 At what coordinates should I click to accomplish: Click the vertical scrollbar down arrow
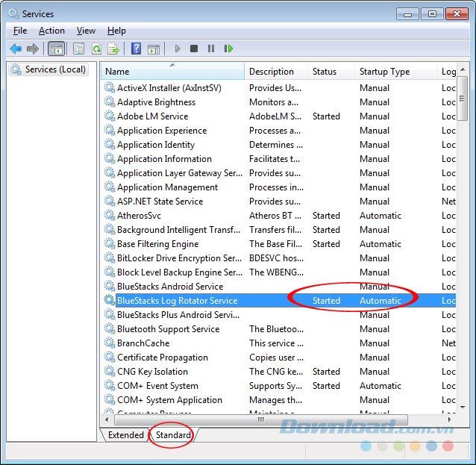pos(463,408)
